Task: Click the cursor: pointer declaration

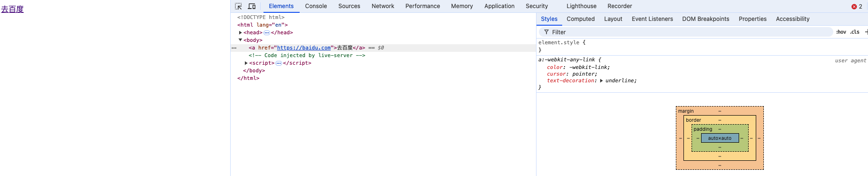Action: tap(572, 74)
